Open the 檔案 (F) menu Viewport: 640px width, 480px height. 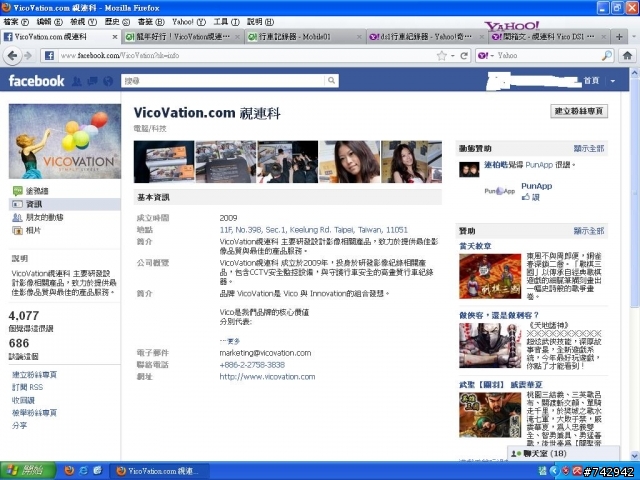pyautogui.click(x=16, y=22)
